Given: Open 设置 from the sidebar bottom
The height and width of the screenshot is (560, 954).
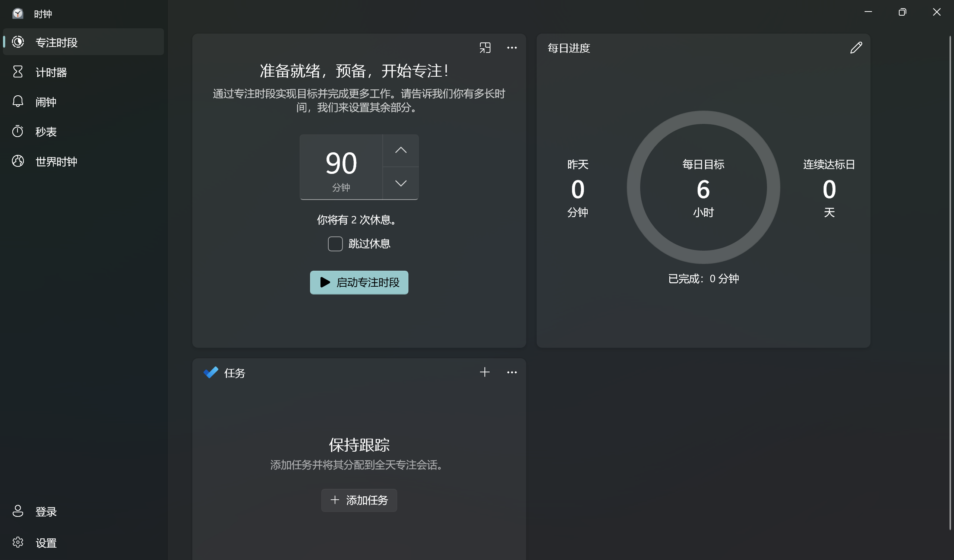Looking at the screenshot, I should point(45,543).
